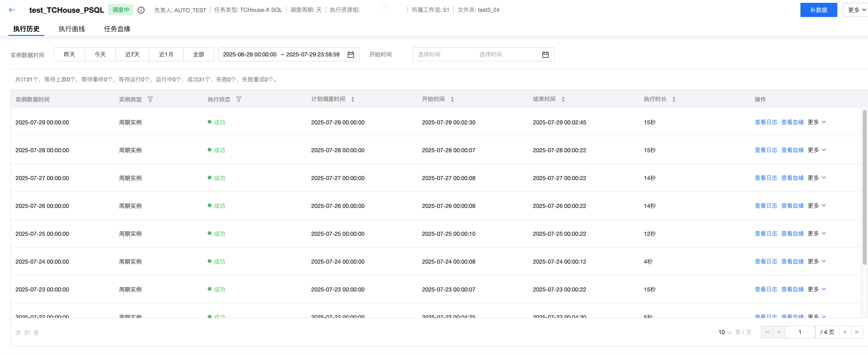This screenshot has width=868, height=354.
Task: Expand 更多 for 2025-07-29 instance row
Action: (x=817, y=122)
